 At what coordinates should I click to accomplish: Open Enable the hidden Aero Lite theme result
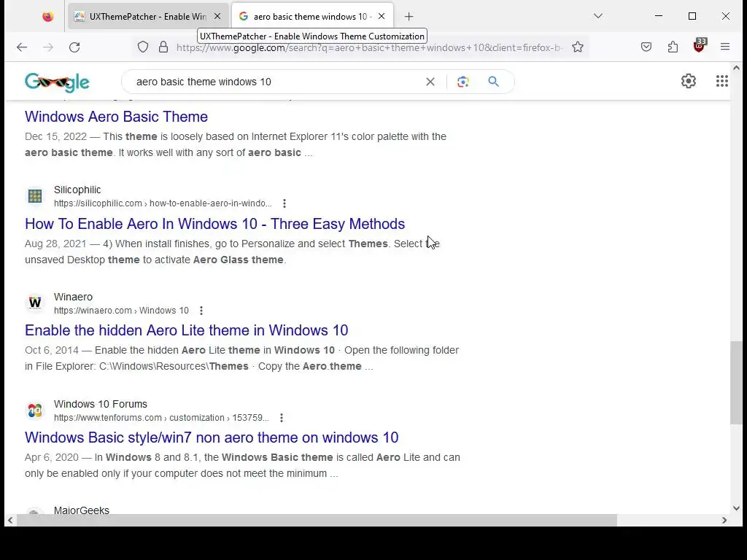(x=186, y=330)
